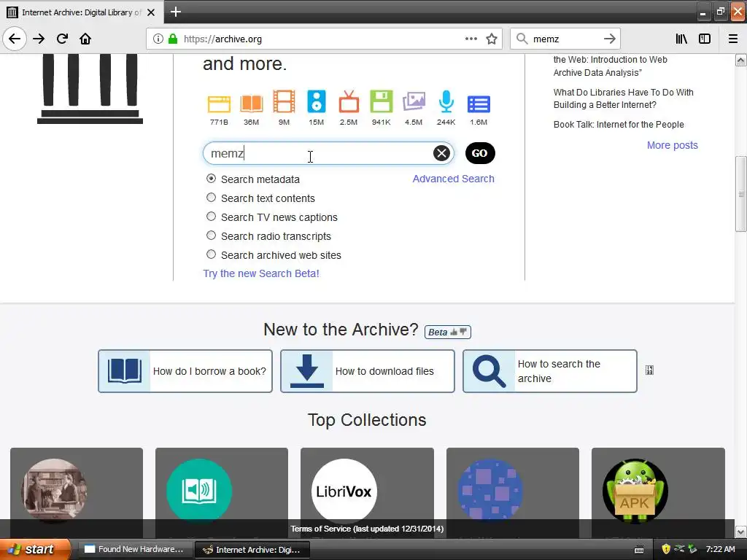Screen dimensions: 747x560
Task: Click How do I borrow a book card
Action: coord(185,371)
